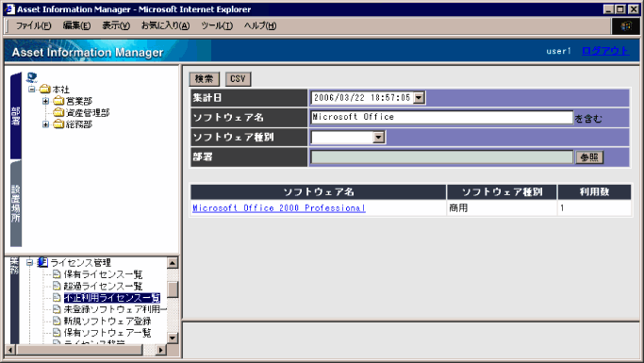The width and height of the screenshot is (644, 363).
Task: Select 新規ソフトウェア登録 in the menu tree
Action: point(107,321)
